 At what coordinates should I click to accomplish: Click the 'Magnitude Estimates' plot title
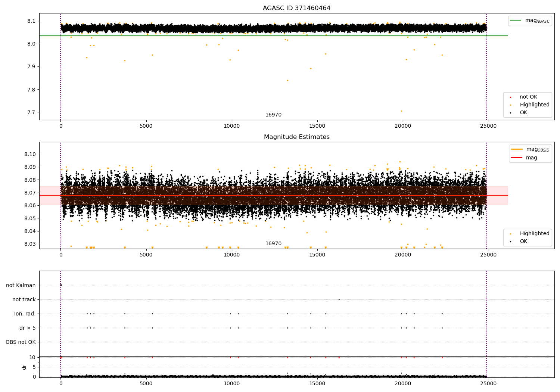[296, 137]
